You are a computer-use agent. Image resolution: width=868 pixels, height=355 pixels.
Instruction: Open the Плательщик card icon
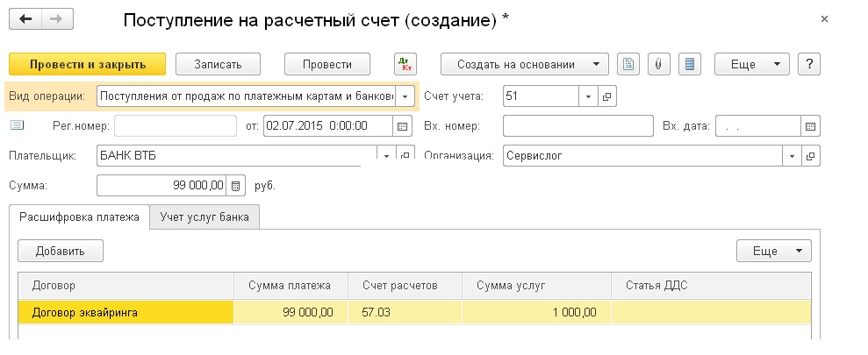405,155
